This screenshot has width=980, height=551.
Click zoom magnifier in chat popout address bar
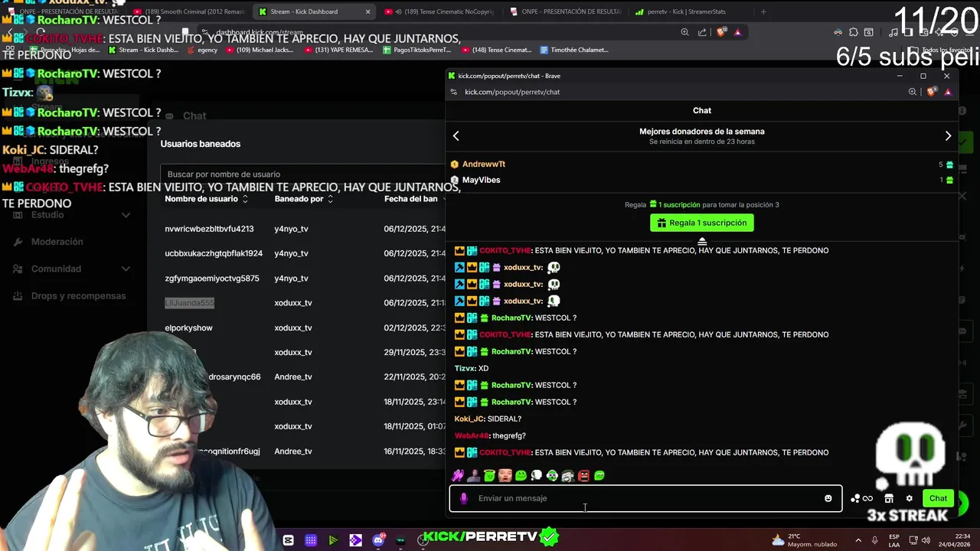point(913,92)
